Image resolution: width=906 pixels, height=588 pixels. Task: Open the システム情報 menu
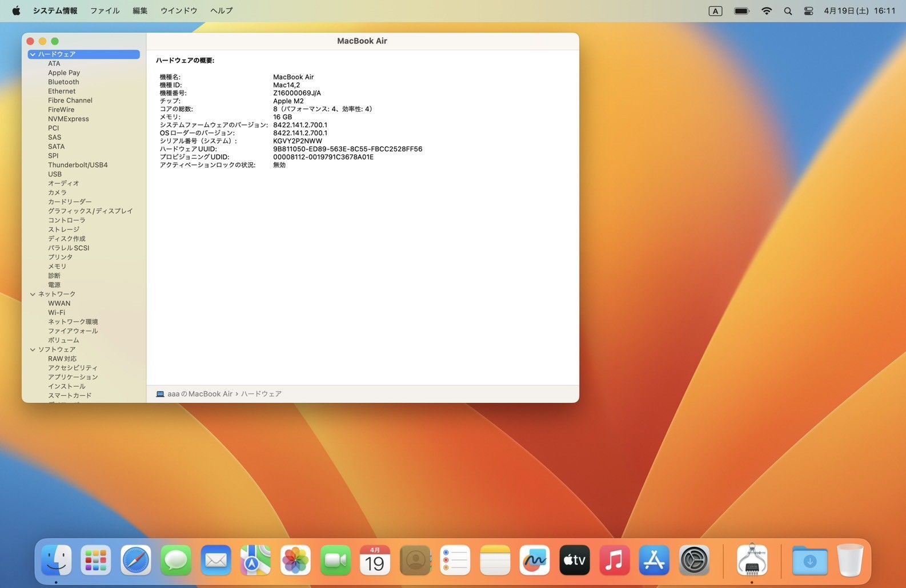(55, 11)
